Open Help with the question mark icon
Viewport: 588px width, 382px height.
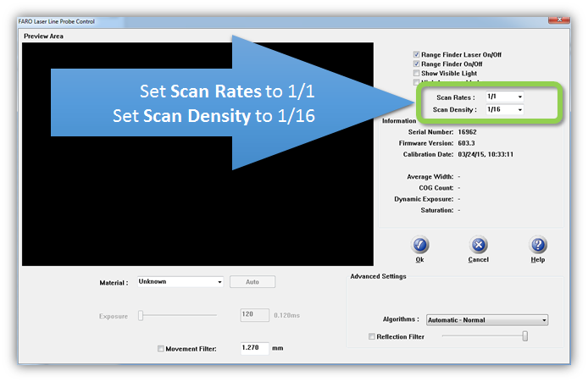tap(538, 246)
